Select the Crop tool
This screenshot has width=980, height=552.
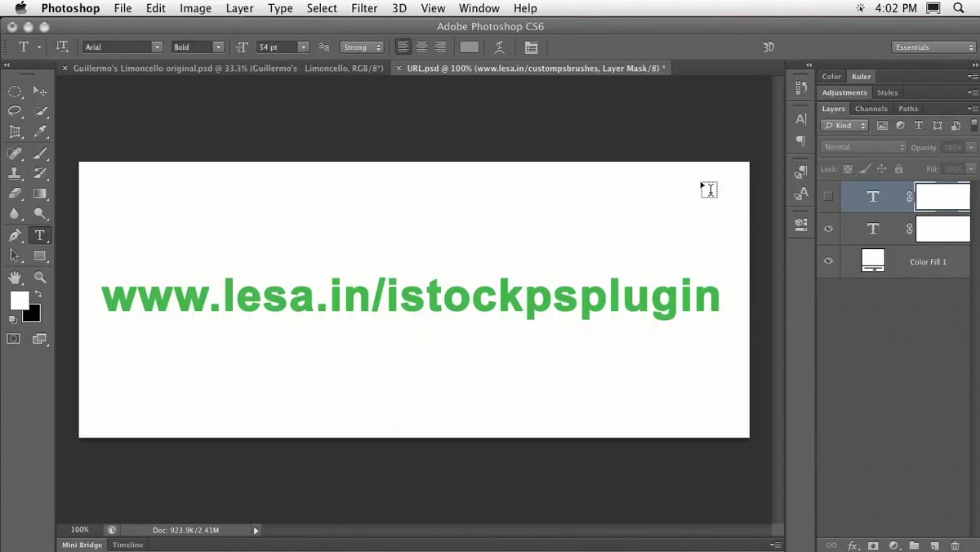[x=15, y=131]
